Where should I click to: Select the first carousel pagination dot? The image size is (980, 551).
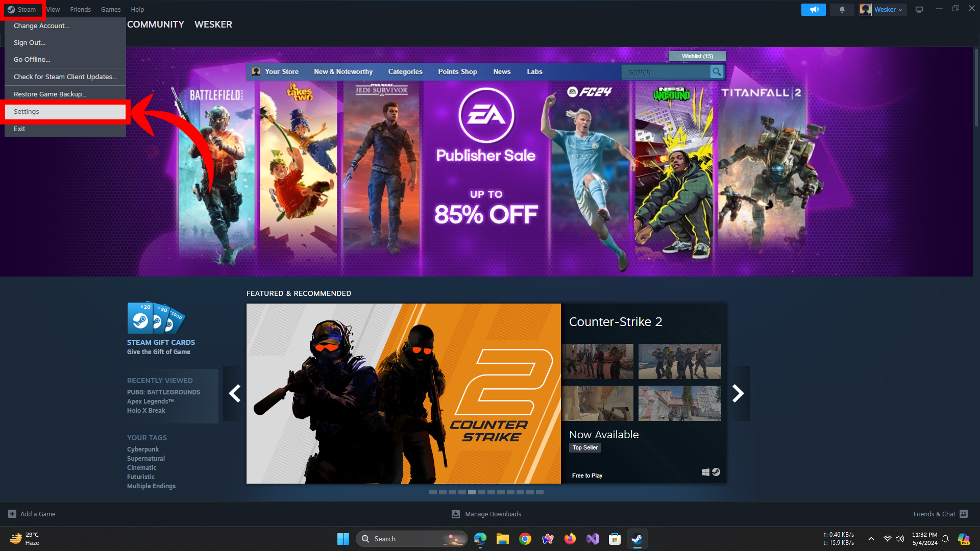pos(433,492)
